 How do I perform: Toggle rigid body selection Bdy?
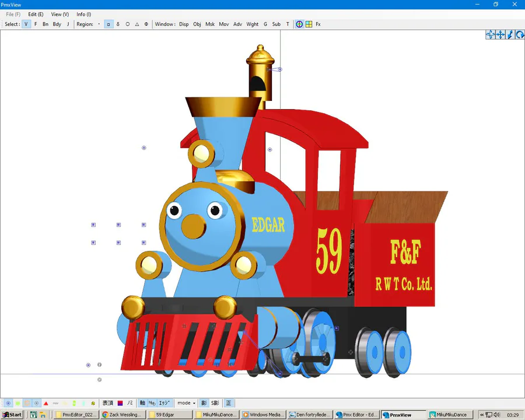coord(57,24)
